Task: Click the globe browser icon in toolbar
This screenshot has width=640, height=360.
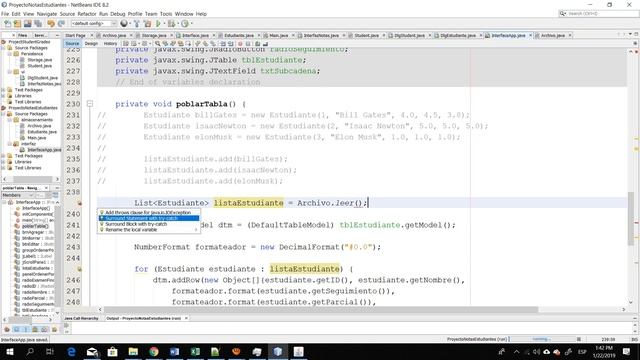Action: click(x=124, y=24)
